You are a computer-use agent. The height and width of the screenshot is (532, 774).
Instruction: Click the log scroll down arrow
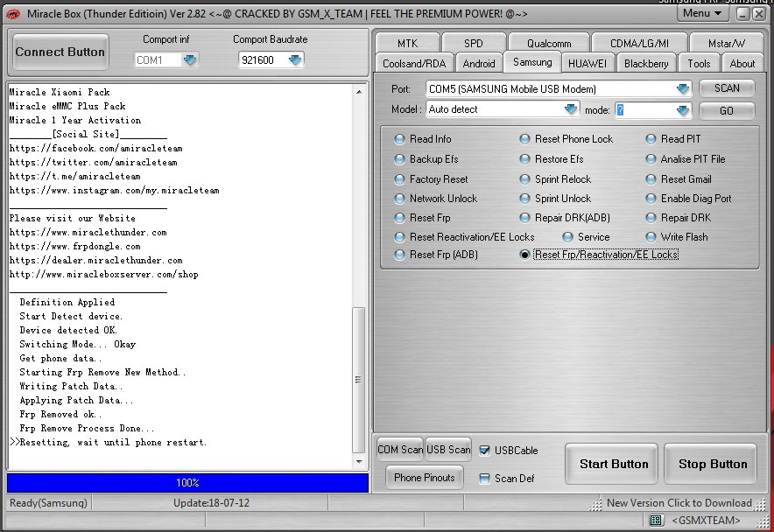tap(359, 462)
